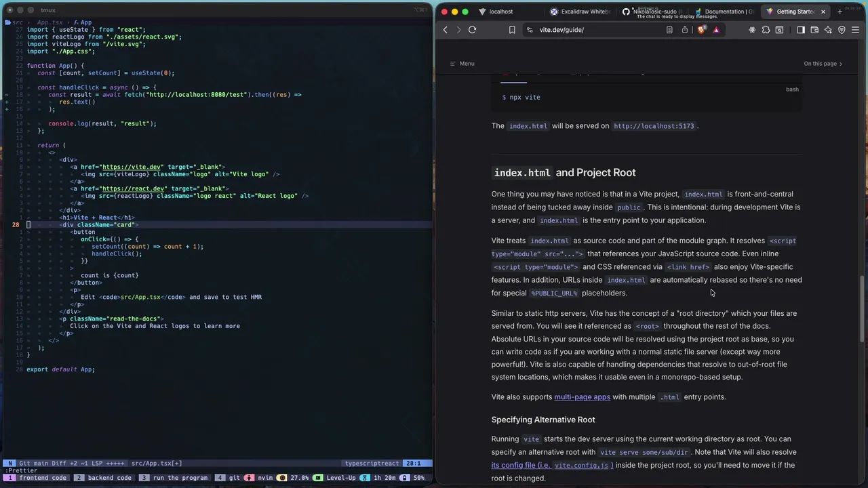Select tmux window 3 run the program

click(174, 478)
